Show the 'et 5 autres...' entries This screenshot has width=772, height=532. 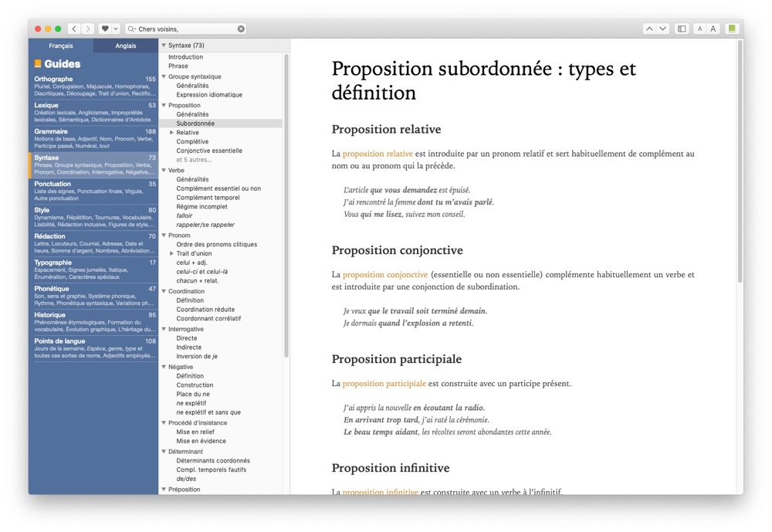pos(194,160)
